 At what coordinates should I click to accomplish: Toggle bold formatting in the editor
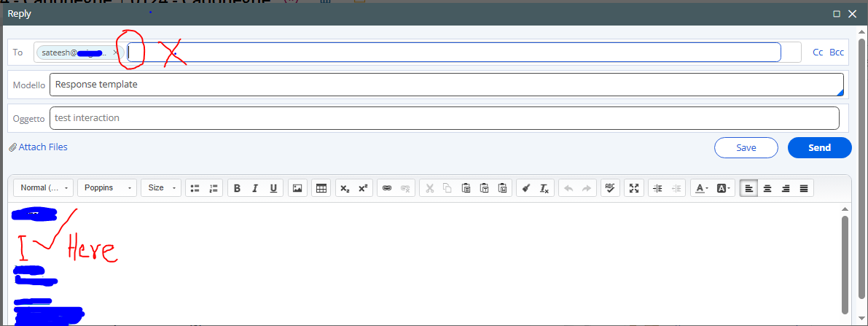(x=237, y=188)
